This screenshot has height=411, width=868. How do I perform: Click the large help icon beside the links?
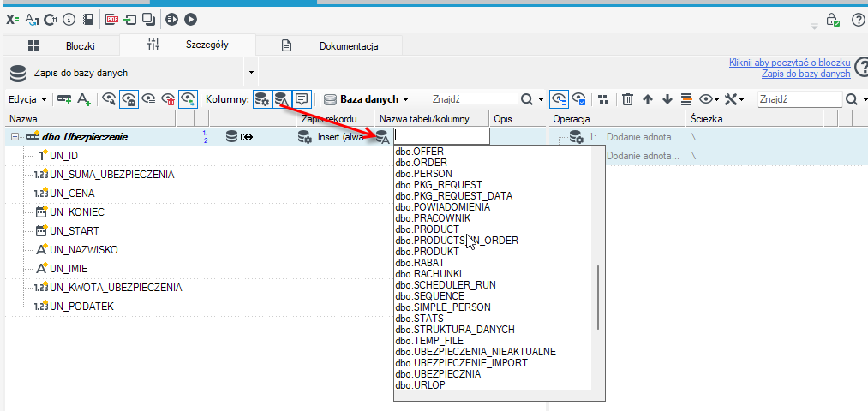point(861,67)
